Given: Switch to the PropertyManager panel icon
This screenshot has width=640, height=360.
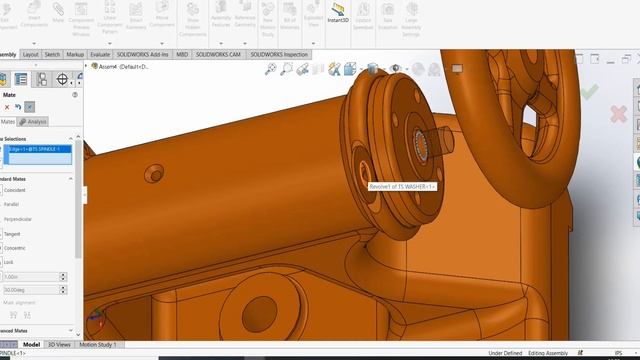Looking at the screenshot, I should coord(21,79).
